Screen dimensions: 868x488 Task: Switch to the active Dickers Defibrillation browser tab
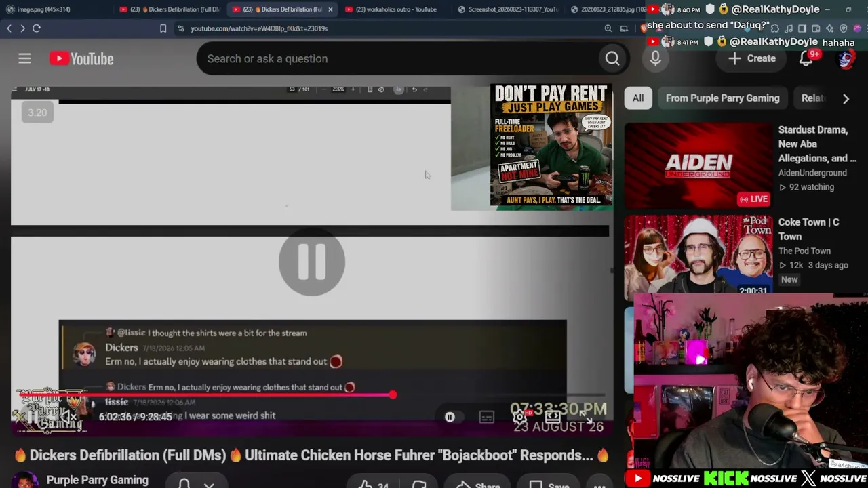click(281, 9)
